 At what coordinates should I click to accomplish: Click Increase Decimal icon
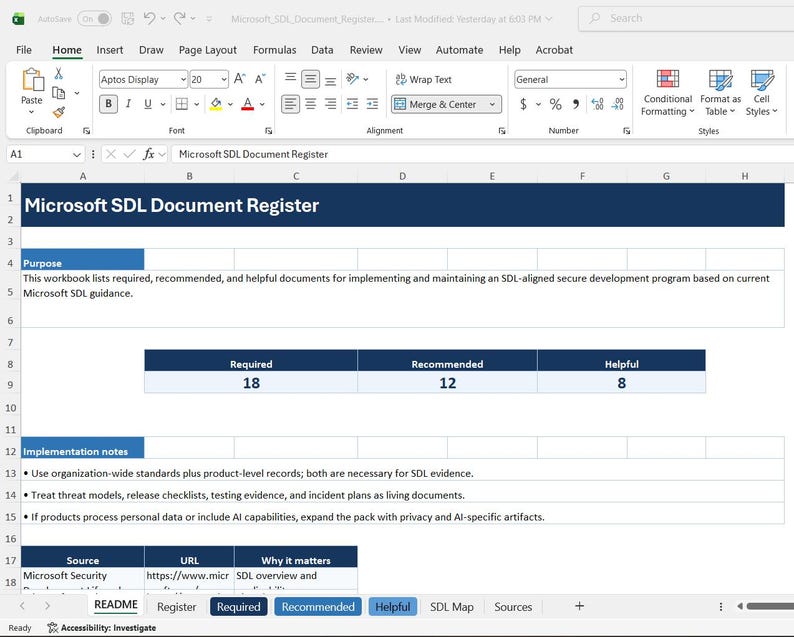tap(598, 104)
